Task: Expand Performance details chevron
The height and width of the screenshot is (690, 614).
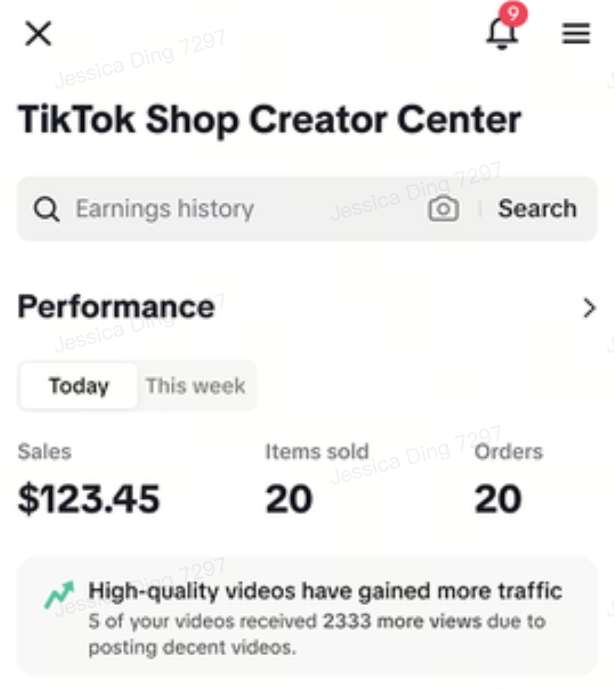Action: click(x=589, y=308)
